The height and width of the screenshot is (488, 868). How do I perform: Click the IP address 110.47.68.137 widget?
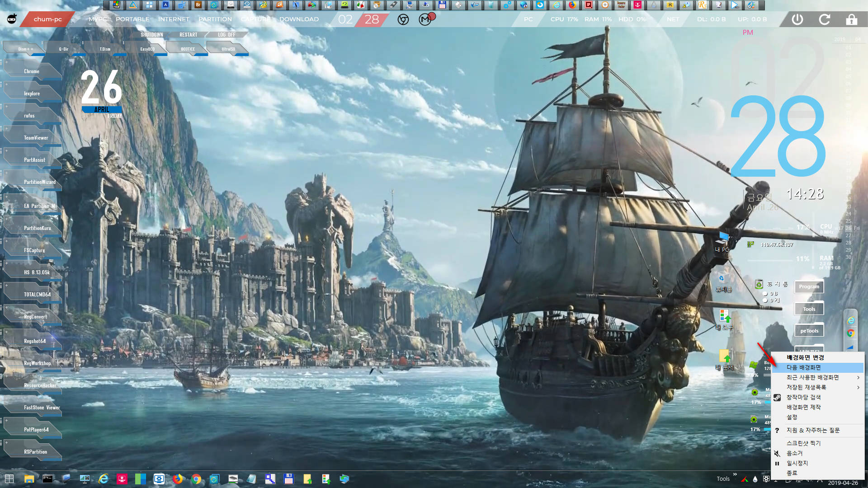pyautogui.click(x=777, y=244)
